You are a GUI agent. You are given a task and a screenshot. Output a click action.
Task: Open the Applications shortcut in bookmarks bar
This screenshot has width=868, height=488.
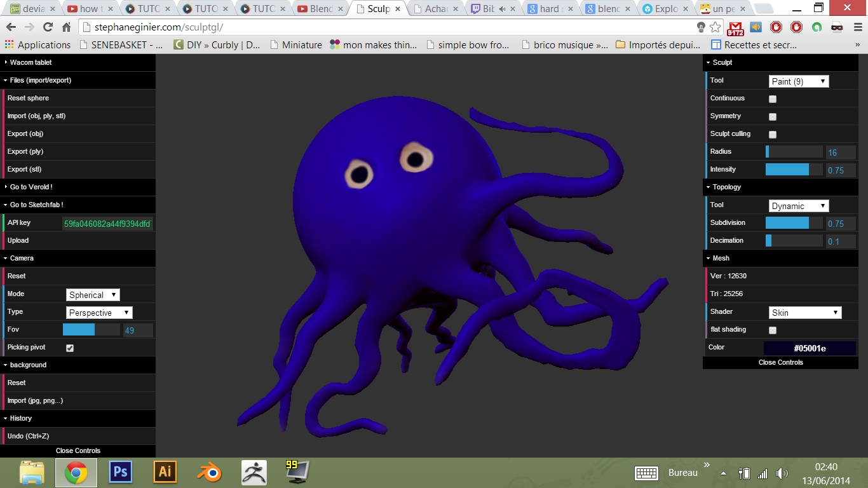(x=37, y=45)
